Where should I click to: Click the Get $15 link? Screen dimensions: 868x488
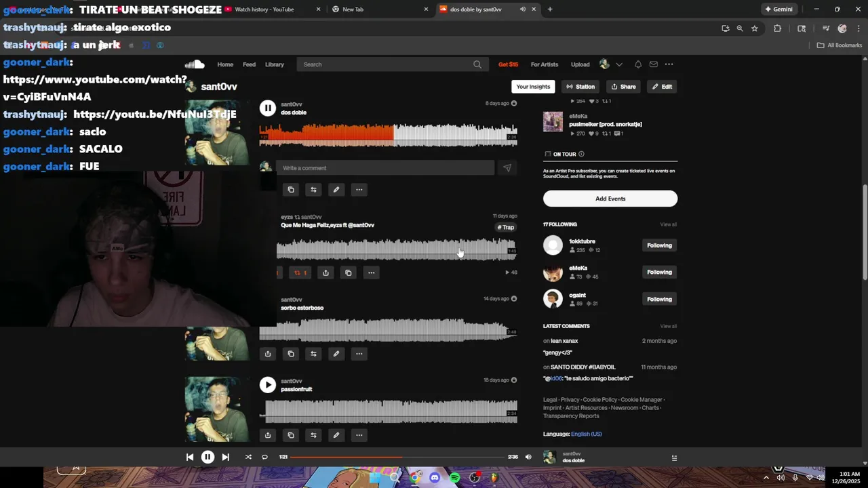(508, 64)
